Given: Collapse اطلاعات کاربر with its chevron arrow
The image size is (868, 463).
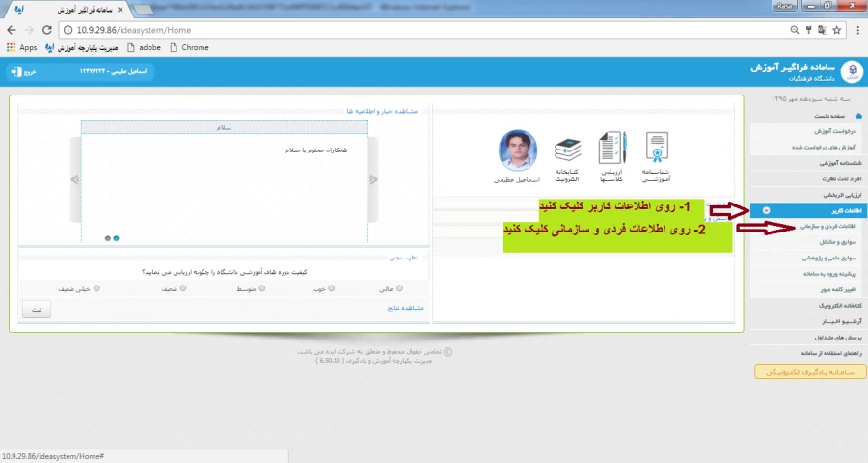Looking at the screenshot, I should pos(766,210).
